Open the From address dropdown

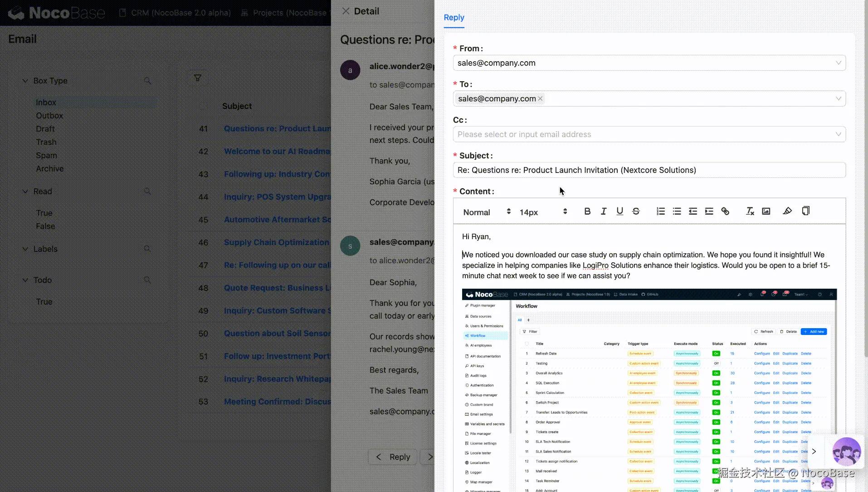point(649,63)
